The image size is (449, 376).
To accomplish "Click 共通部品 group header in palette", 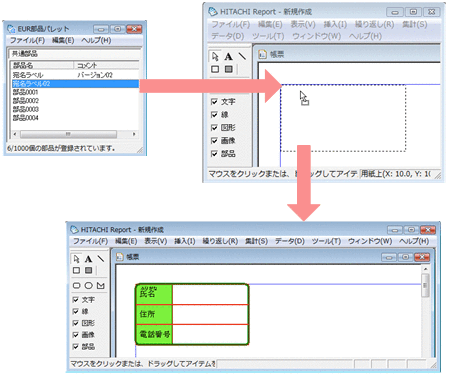I will [75, 54].
